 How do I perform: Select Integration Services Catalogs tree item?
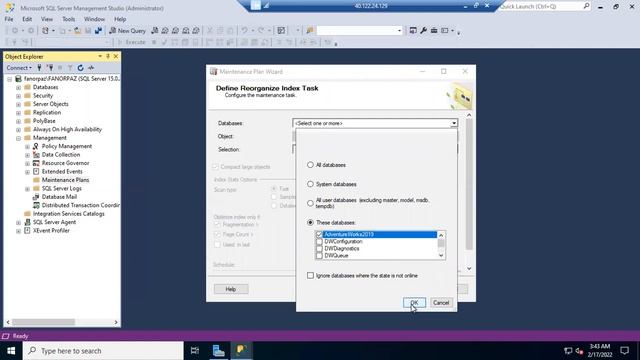point(69,213)
